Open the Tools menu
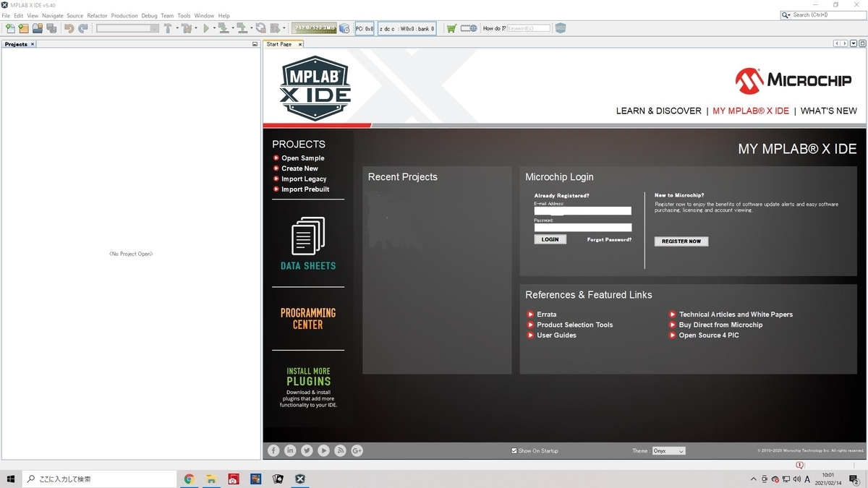868x488 pixels. coord(184,15)
